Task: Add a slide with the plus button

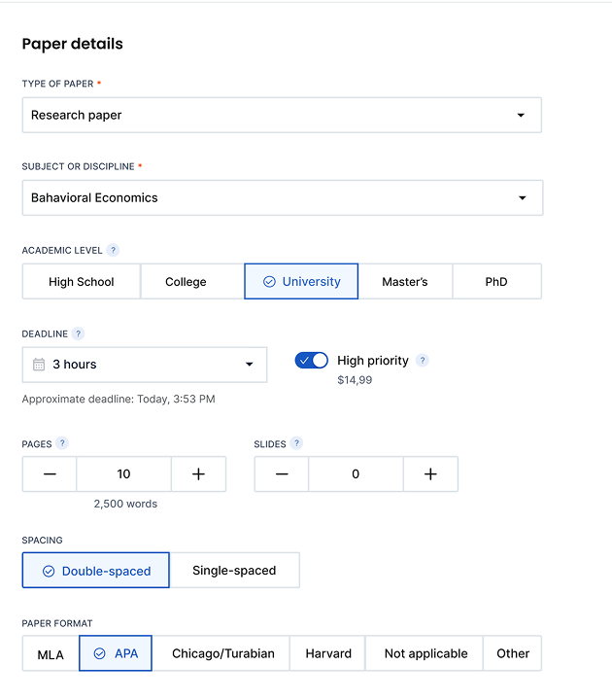Action: (430, 474)
